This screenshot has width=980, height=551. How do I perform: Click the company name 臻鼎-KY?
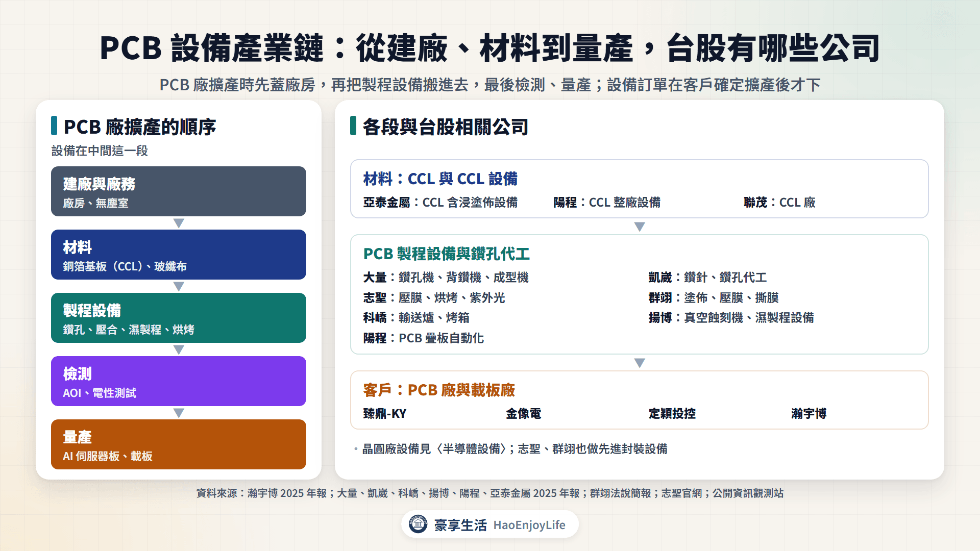(x=385, y=414)
